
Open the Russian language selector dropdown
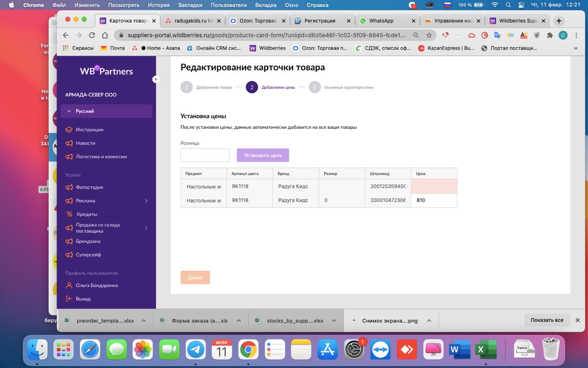(x=106, y=111)
